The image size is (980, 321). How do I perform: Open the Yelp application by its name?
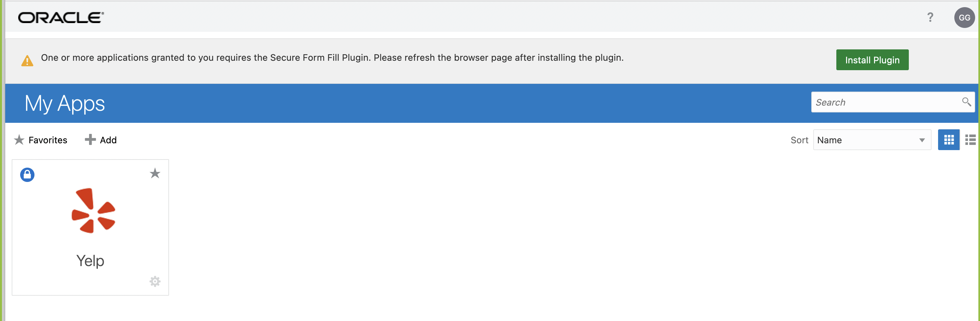click(90, 261)
